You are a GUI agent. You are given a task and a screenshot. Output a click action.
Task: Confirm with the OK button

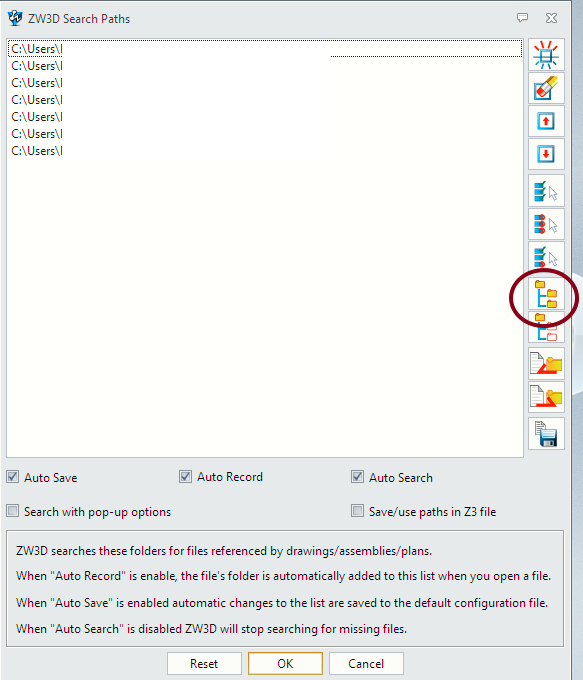pos(285,664)
